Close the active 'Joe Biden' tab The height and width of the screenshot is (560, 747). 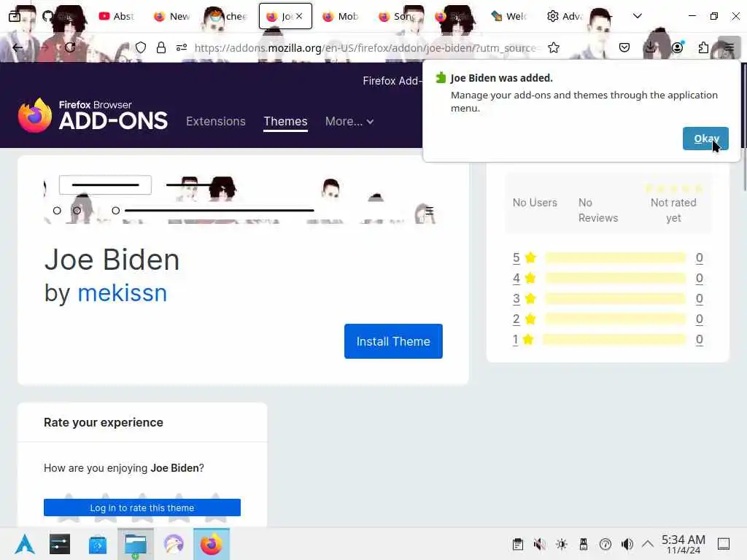pyautogui.click(x=299, y=16)
